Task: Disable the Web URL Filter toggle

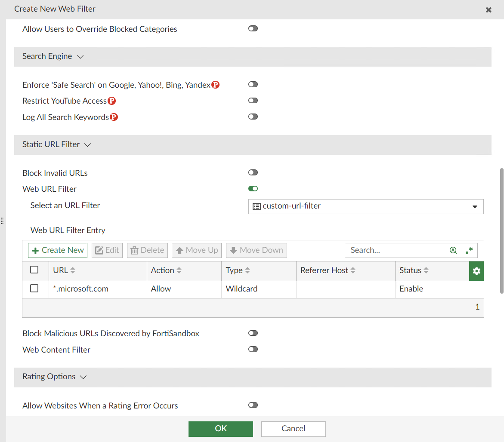Action: tap(253, 188)
